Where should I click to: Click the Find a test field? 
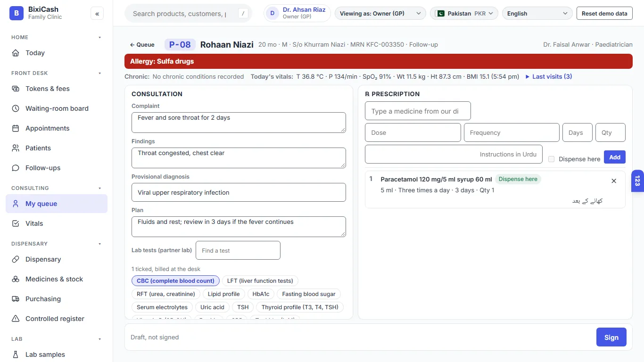pyautogui.click(x=238, y=250)
